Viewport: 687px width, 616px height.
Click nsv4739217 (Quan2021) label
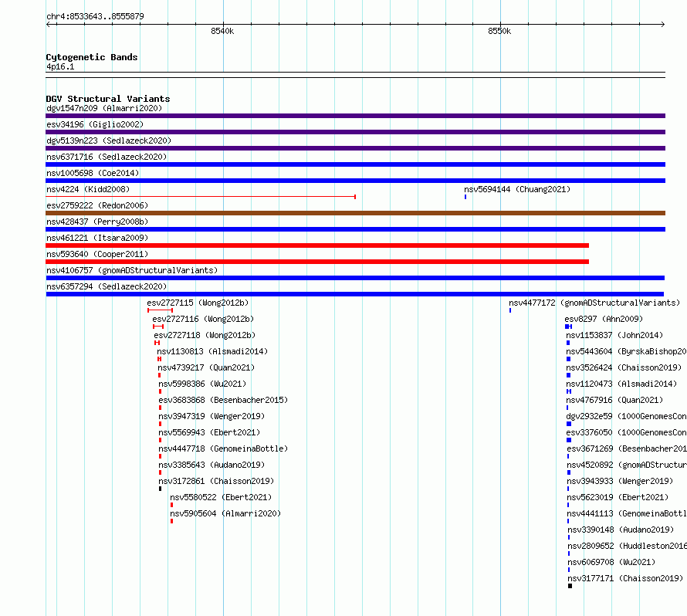[206, 367]
